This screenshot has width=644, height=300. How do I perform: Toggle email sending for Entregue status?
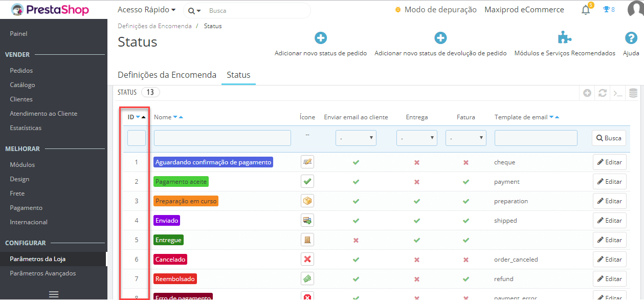(356, 240)
